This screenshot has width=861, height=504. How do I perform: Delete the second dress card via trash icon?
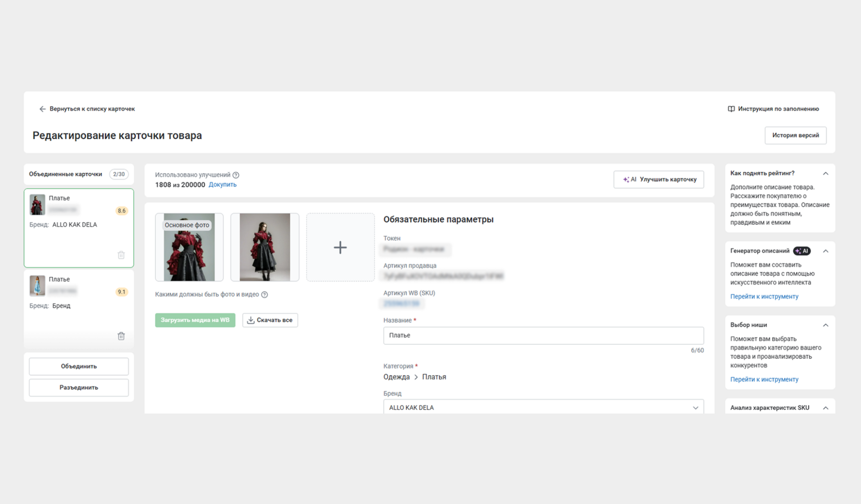coord(121,336)
